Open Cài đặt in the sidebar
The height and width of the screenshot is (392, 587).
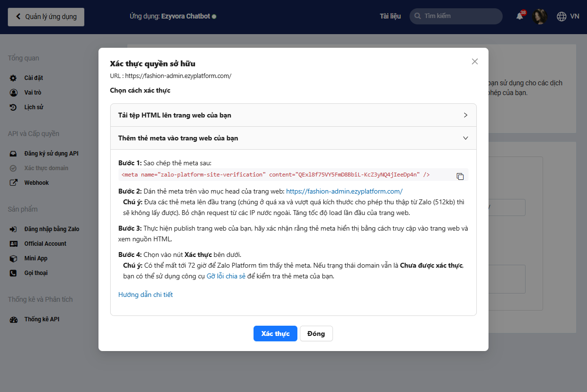[x=34, y=78]
